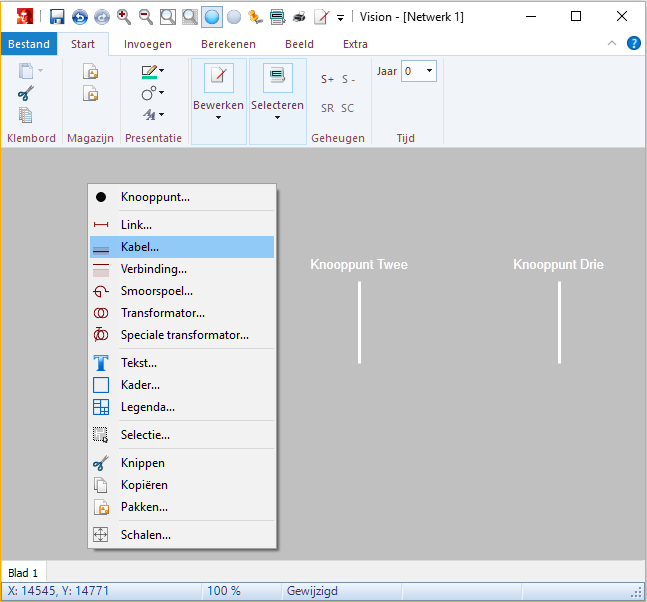Image resolution: width=647 pixels, height=602 pixels.
Task: Collapse the ribbon using the chevron arrow
Action: (x=612, y=44)
